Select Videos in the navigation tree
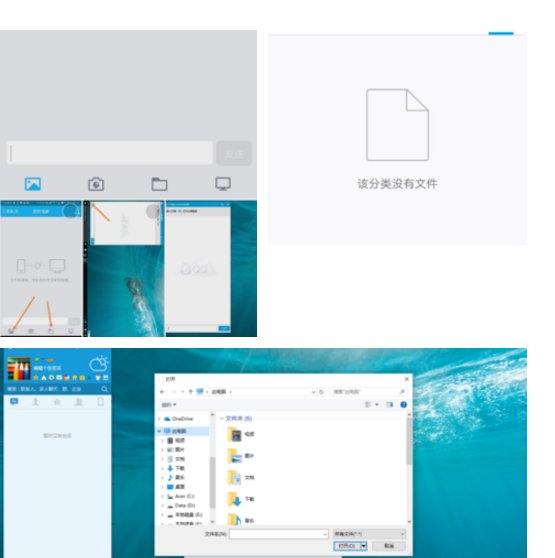Screen dimensions: 555x558 tap(176, 441)
